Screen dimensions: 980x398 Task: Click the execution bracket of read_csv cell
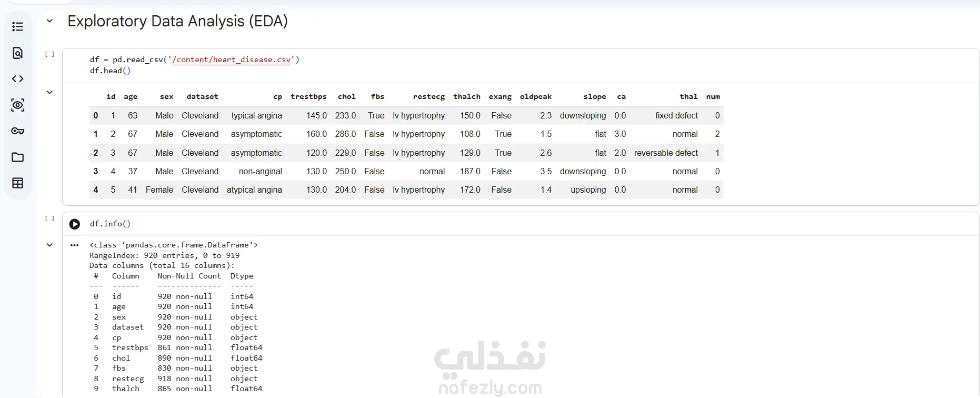[49, 54]
